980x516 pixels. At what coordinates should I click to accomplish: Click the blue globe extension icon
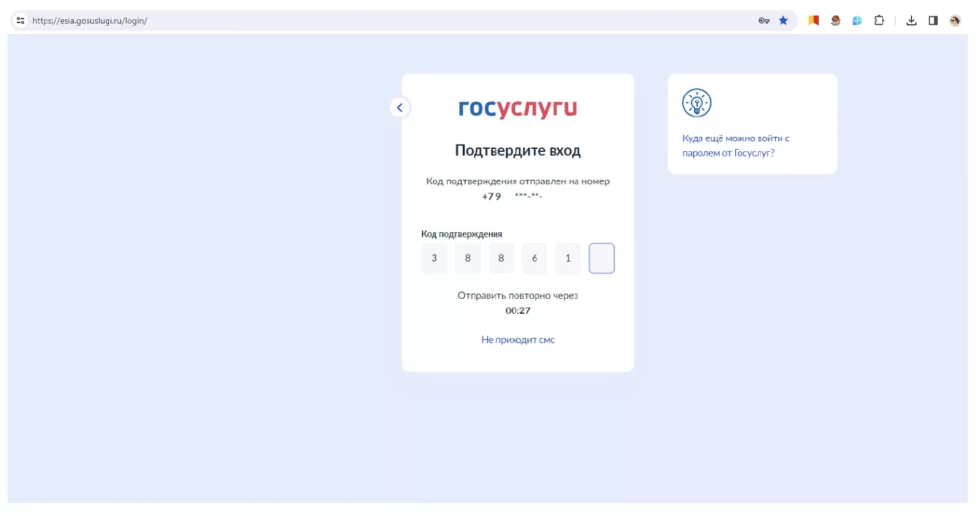[x=857, y=20]
